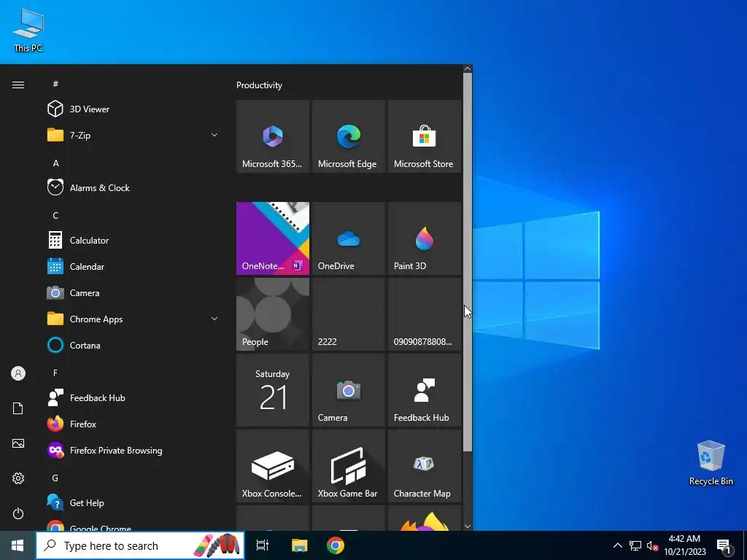Screen dimensions: 747x560
Task: Launch Cortana from app list
Action: pos(133,345)
